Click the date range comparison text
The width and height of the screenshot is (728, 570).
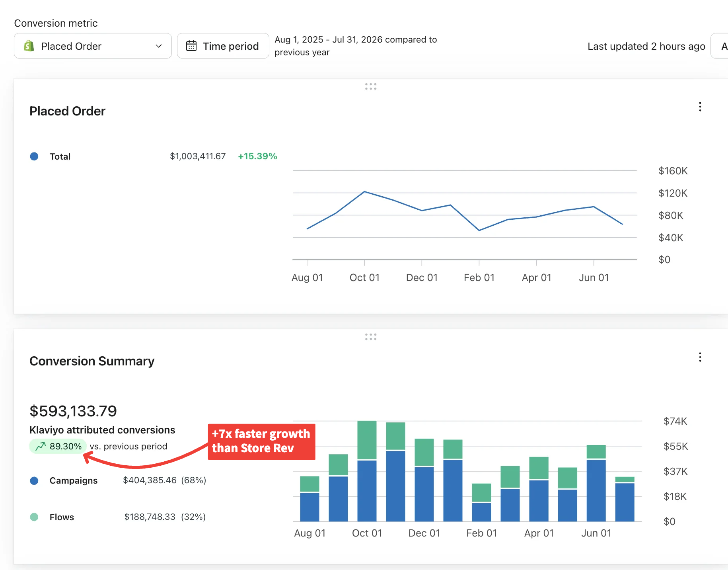(356, 46)
